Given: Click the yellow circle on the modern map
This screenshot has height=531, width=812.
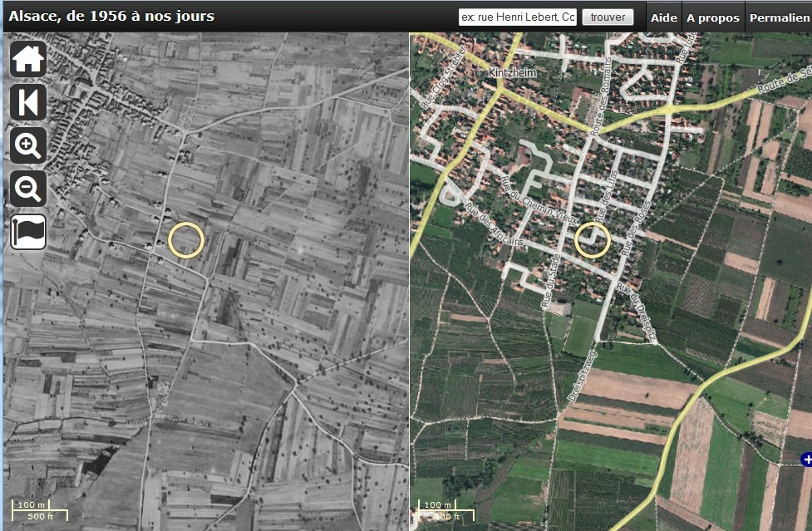Looking at the screenshot, I should 593,240.
